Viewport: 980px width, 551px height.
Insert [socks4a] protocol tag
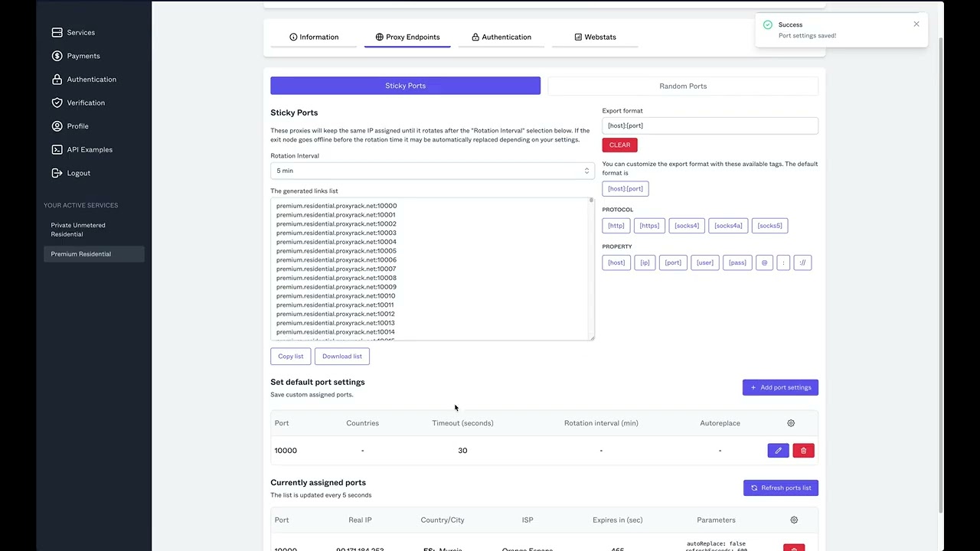(728, 226)
